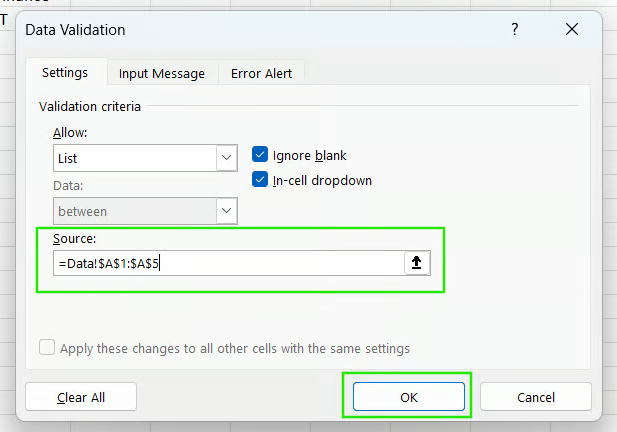Click the Source: label text
The width and height of the screenshot is (617, 432).
pyautogui.click(x=75, y=240)
